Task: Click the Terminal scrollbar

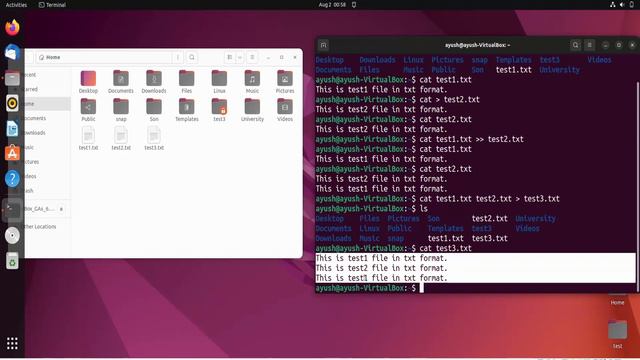Action: click(638, 187)
